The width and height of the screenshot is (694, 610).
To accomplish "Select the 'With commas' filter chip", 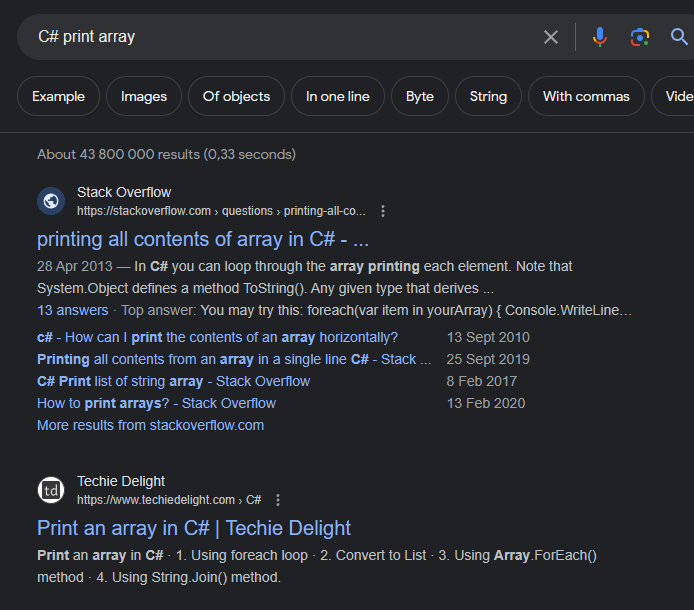I will click(586, 96).
